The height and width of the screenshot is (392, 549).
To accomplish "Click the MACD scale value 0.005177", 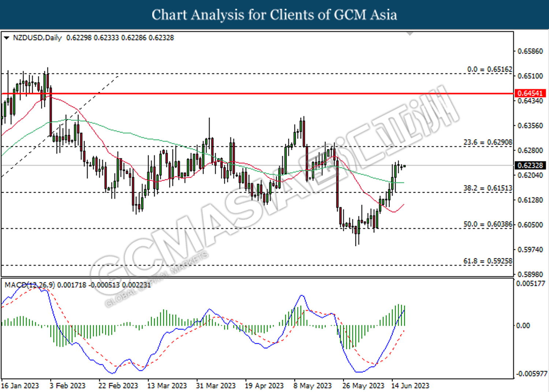I will pos(530,283).
